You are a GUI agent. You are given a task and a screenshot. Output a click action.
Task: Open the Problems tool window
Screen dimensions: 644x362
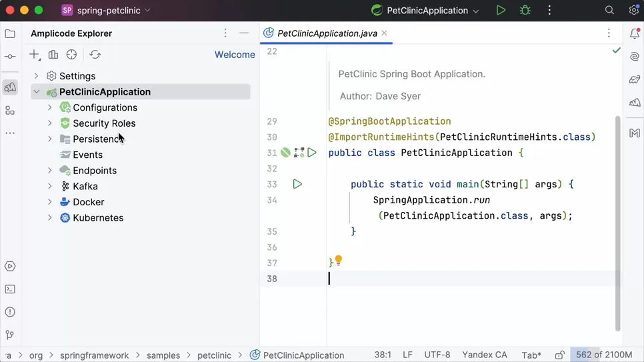tap(10, 312)
